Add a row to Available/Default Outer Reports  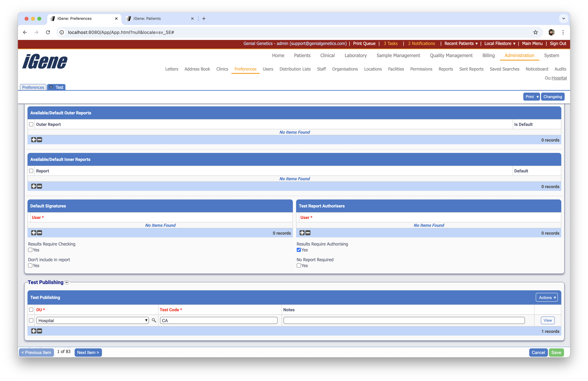[x=34, y=140]
